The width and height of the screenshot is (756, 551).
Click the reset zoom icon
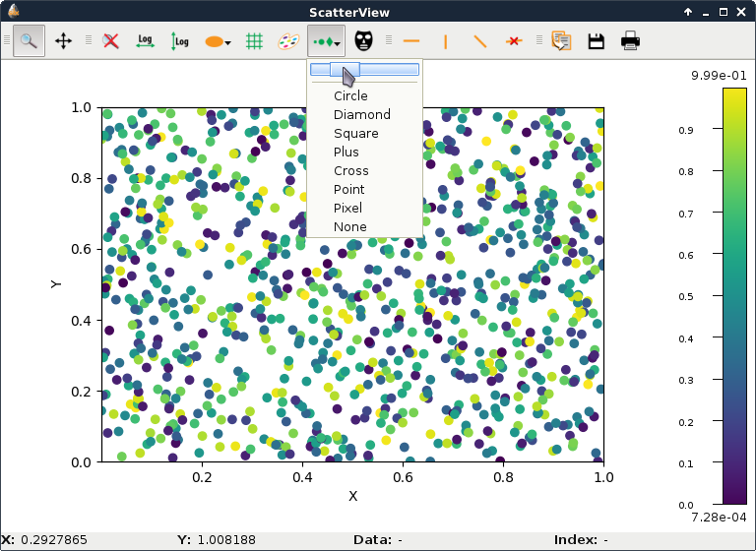tap(111, 41)
